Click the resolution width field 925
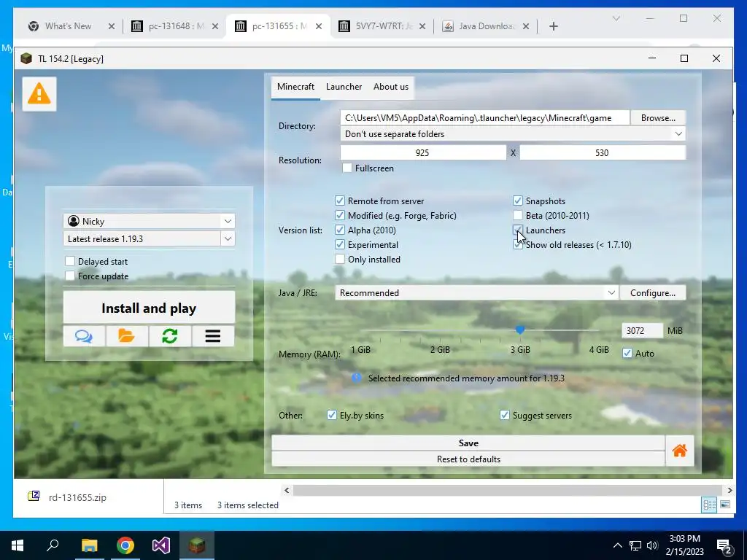The image size is (747, 560). (423, 153)
